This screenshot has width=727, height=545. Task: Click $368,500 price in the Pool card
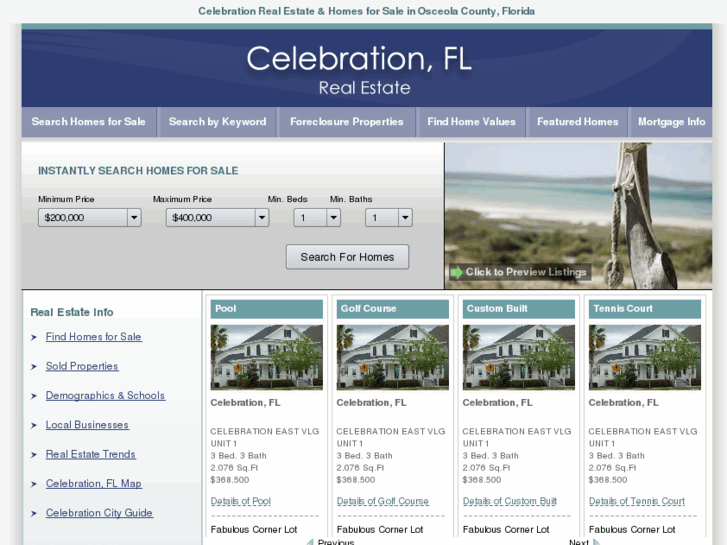tap(230, 480)
